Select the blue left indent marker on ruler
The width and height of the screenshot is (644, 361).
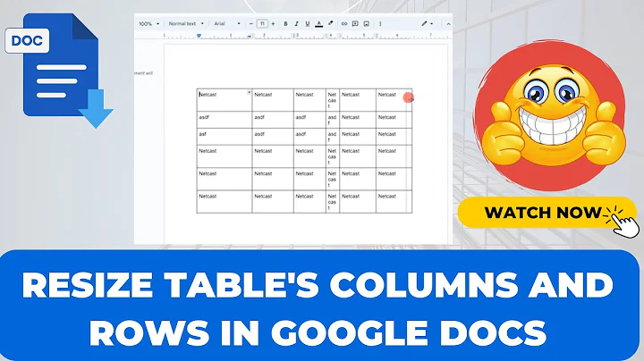199,36
